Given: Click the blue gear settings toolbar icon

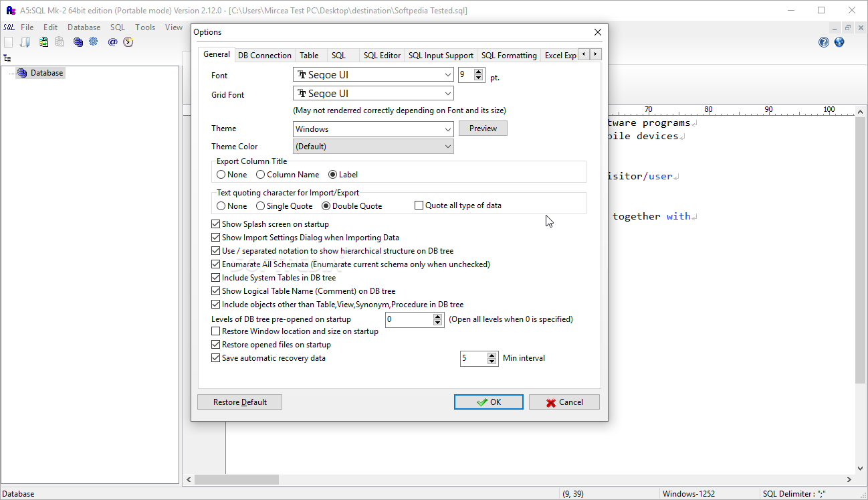Looking at the screenshot, I should [x=94, y=42].
